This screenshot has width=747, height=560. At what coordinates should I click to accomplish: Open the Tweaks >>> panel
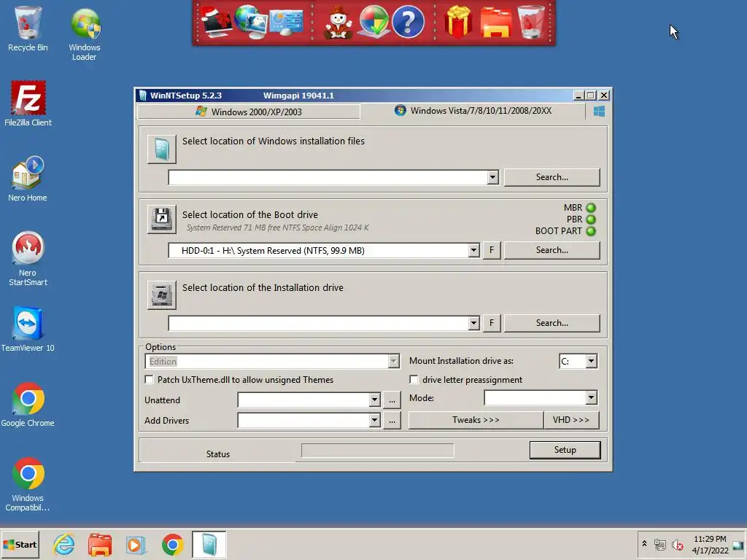point(476,420)
